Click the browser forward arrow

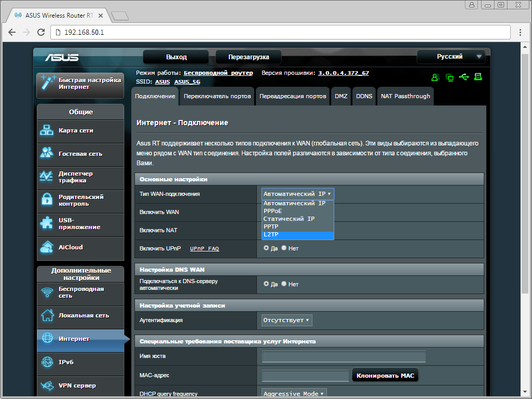coord(26,32)
